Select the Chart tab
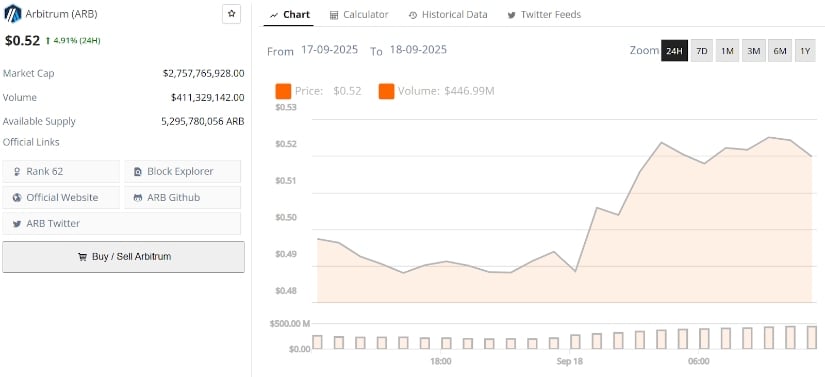Image resolution: width=825 pixels, height=377 pixels. pyautogui.click(x=289, y=15)
